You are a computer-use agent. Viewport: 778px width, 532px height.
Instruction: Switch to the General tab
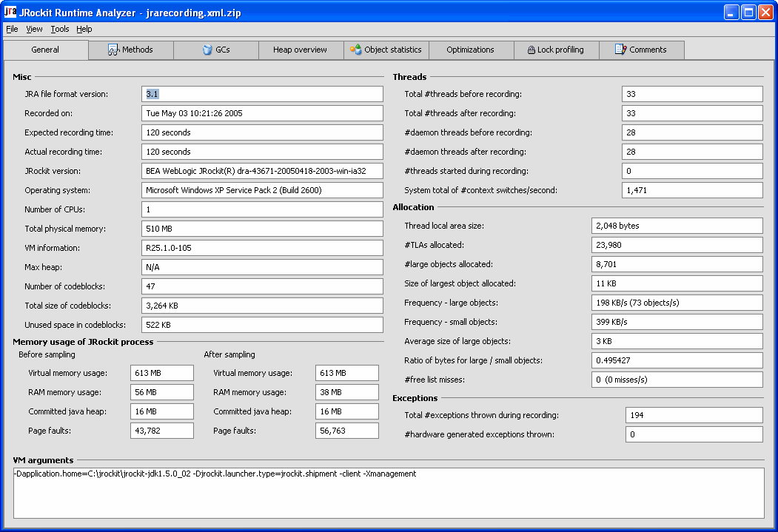point(46,50)
